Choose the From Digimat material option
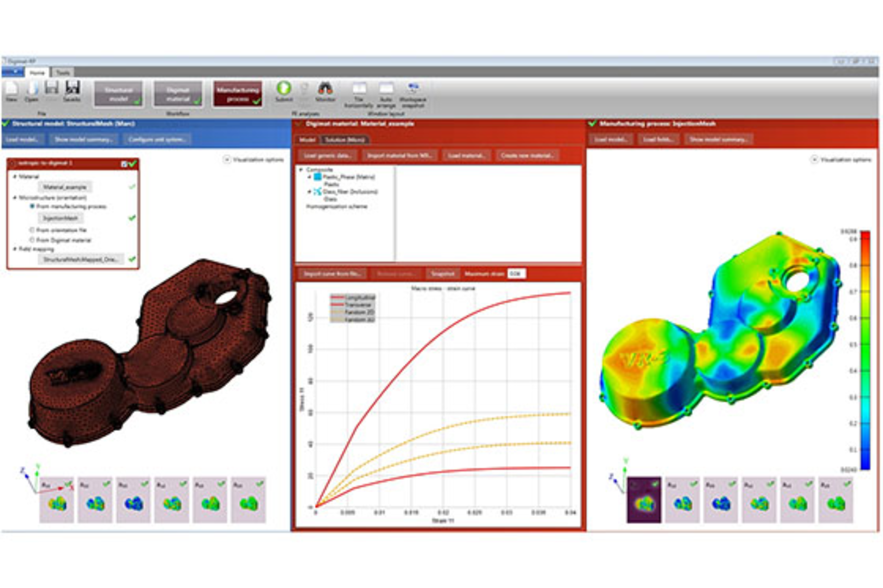The image size is (883, 588). (33, 240)
